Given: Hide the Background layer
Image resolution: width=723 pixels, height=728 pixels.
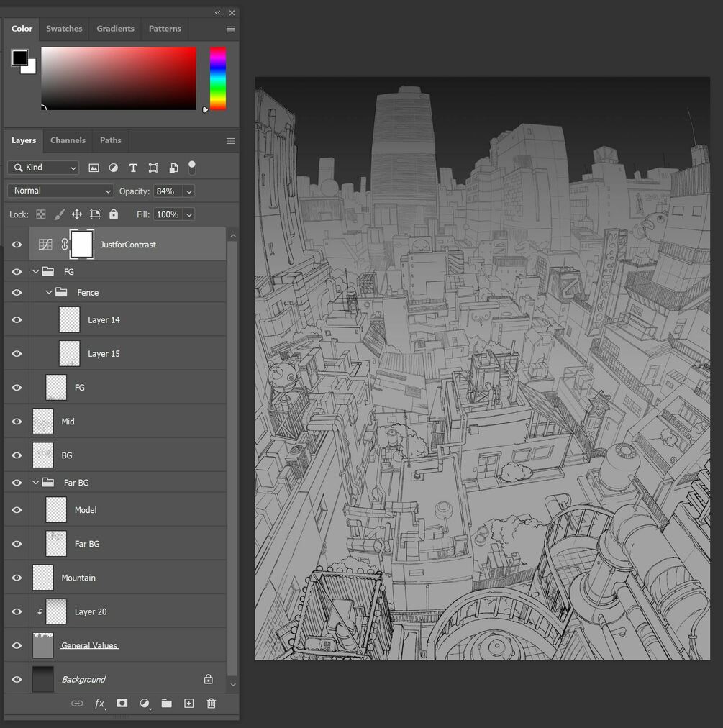Looking at the screenshot, I should 17,679.
